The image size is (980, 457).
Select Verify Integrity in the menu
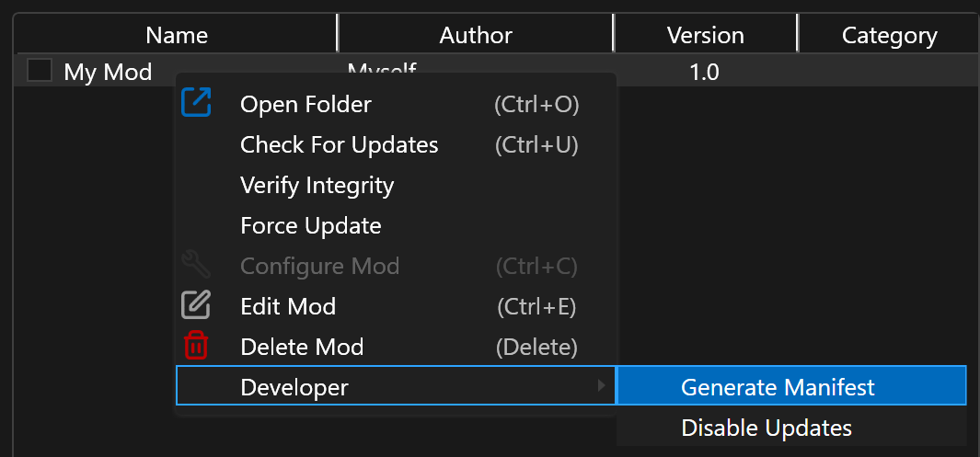coord(317,186)
